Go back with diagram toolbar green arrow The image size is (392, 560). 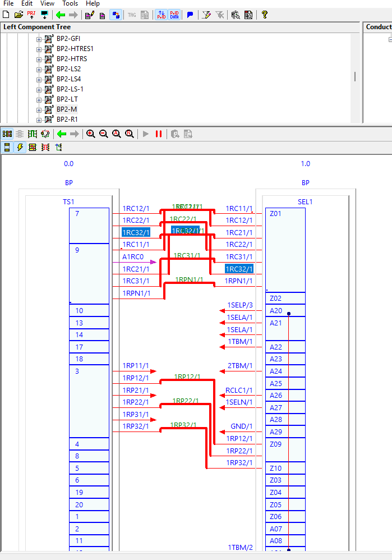point(61,134)
